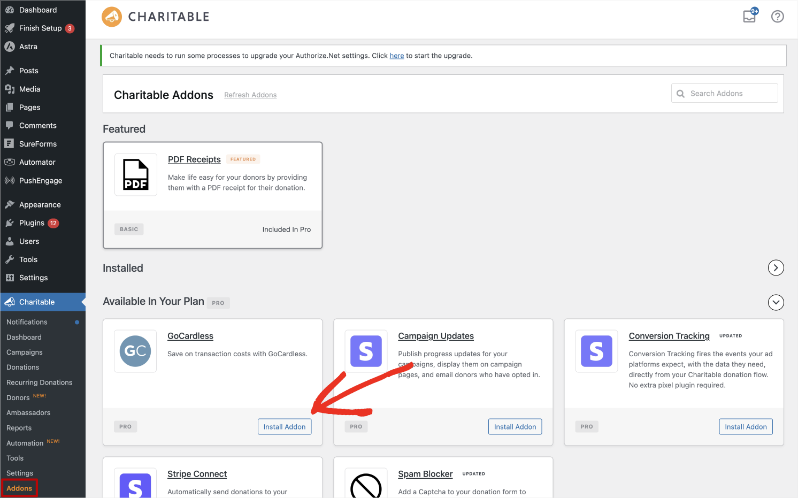The width and height of the screenshot is (798, 498).
Task: Click the Conversion Tracking addon icon
Action: point(596,351)
